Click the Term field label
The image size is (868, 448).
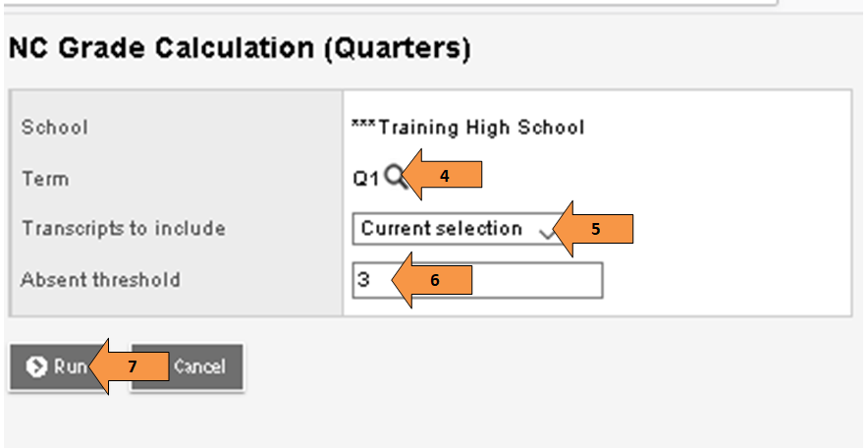45,179
